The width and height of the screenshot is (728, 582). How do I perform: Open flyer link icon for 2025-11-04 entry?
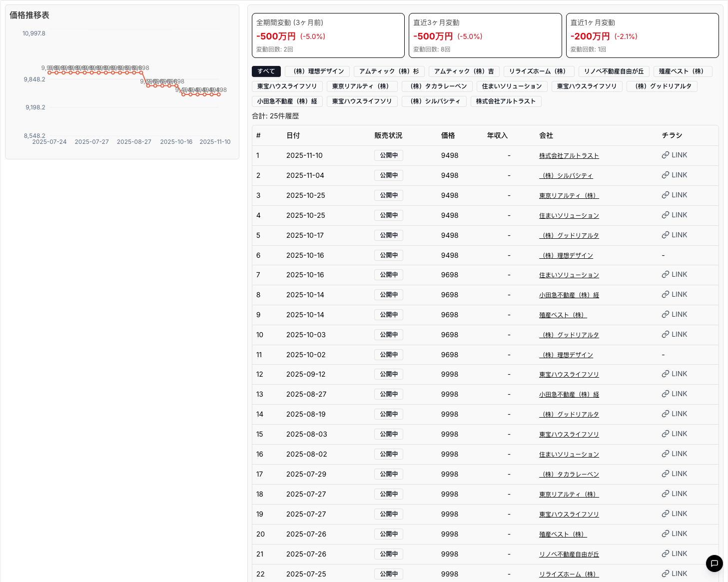tap(666, 175)
